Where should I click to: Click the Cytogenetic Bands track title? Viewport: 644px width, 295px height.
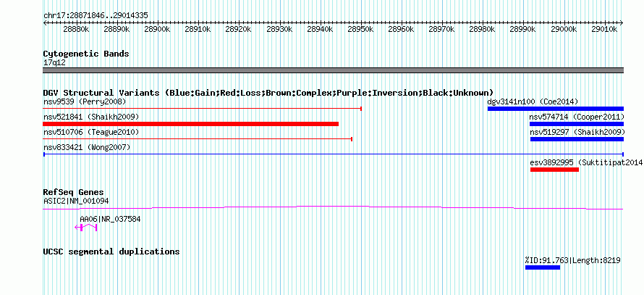tap(86, 54)
